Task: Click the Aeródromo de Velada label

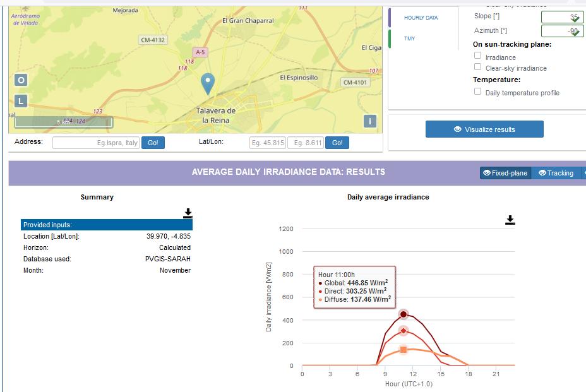Action: [x=25, y=20]
